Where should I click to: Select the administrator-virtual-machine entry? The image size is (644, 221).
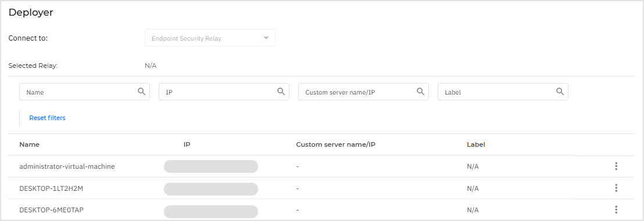coord(67,166)
